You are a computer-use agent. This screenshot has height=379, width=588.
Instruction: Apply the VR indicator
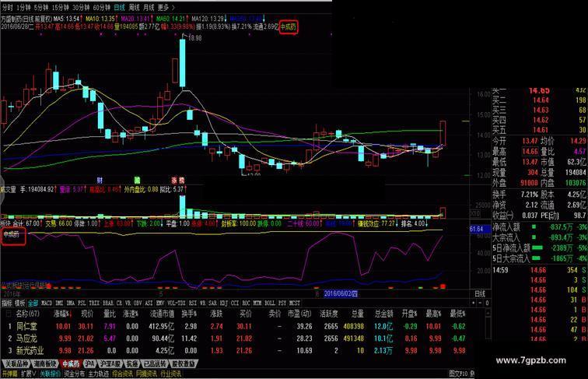128,304
